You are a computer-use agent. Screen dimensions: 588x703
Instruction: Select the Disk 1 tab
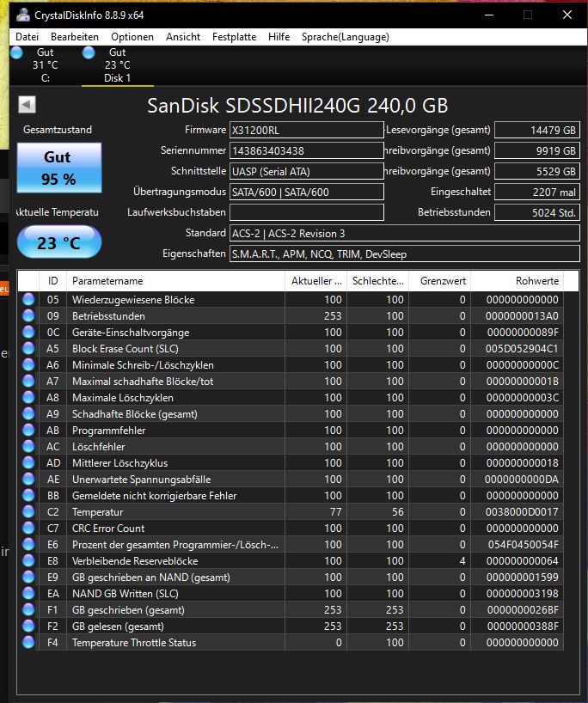pos(118,65)
